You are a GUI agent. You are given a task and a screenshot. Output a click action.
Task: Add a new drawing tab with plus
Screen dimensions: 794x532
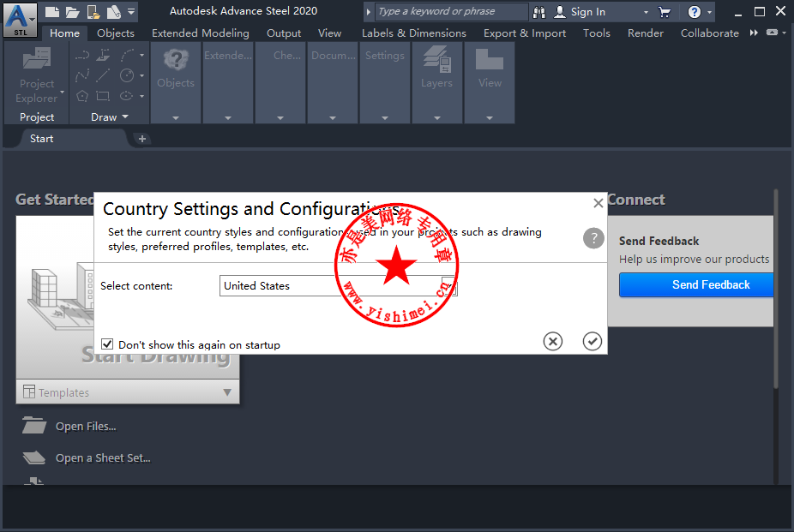142,139
